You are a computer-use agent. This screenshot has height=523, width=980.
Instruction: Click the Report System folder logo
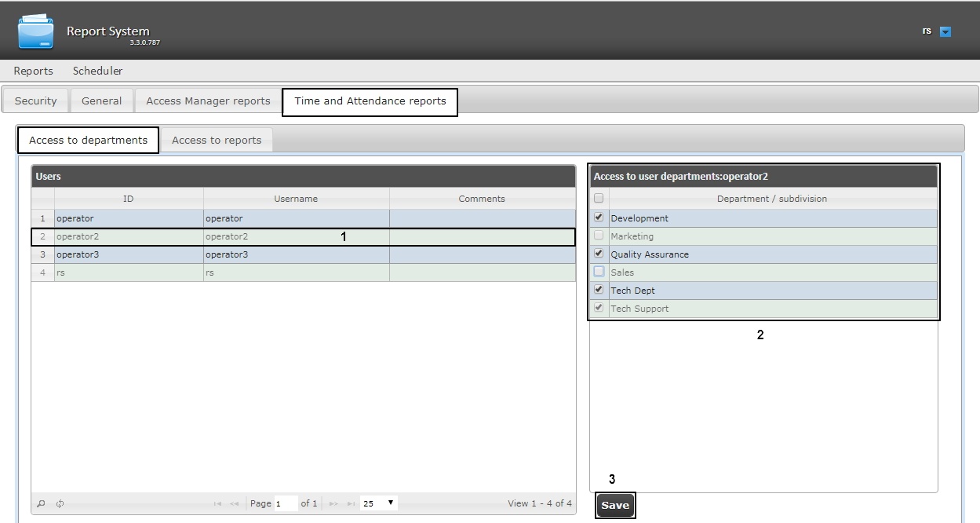tap(36, 31)
